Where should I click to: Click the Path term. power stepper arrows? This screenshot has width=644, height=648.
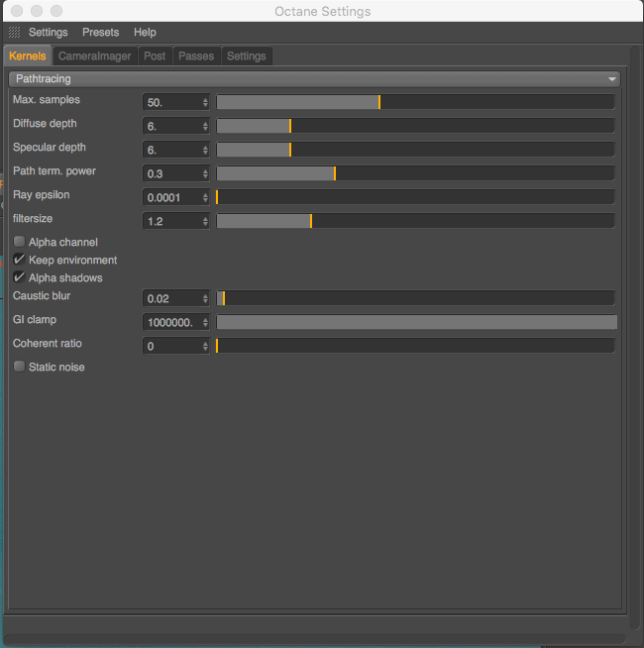[205, 173]
